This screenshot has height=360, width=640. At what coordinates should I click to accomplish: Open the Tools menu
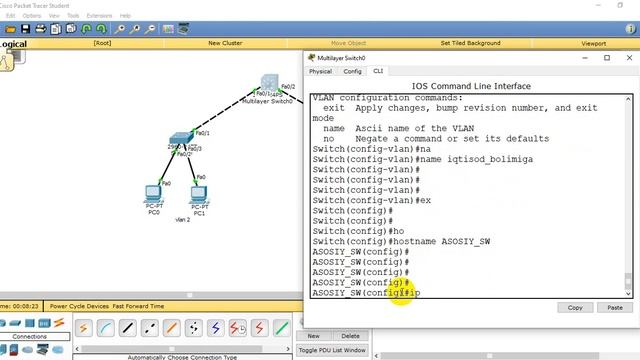click(x=73, y=16)
